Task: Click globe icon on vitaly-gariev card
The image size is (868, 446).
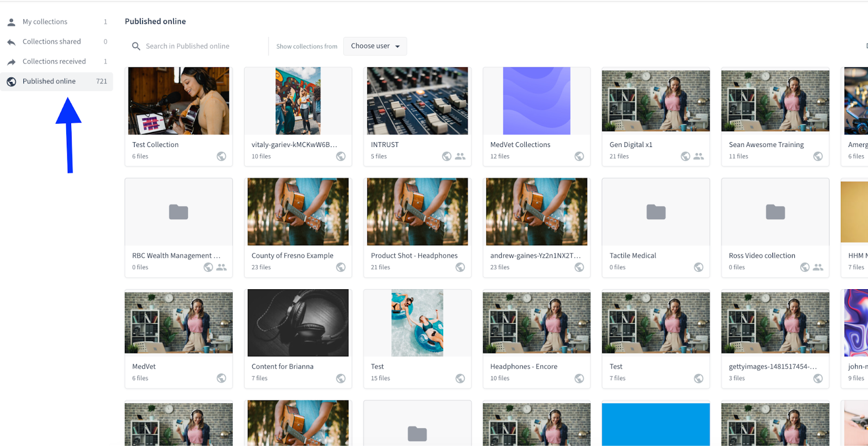Action: click(x=341, y=156)
